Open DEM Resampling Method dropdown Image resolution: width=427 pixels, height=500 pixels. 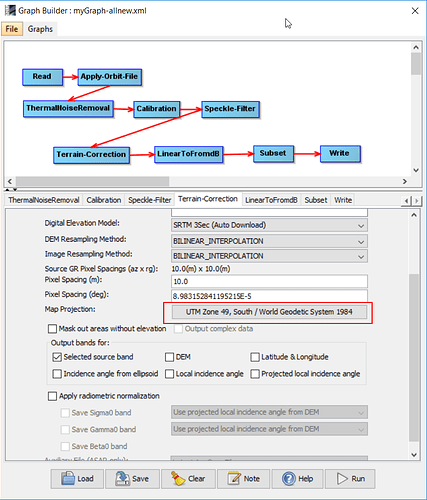point(269,241)
